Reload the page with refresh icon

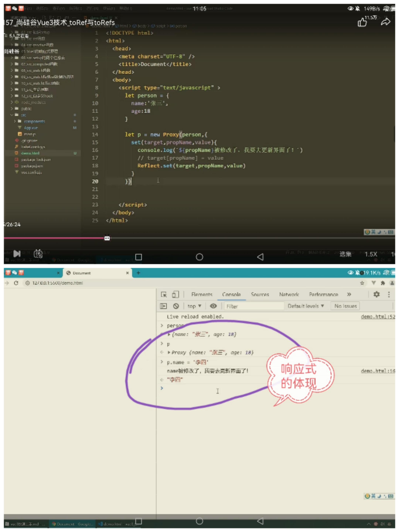point(16,283)
